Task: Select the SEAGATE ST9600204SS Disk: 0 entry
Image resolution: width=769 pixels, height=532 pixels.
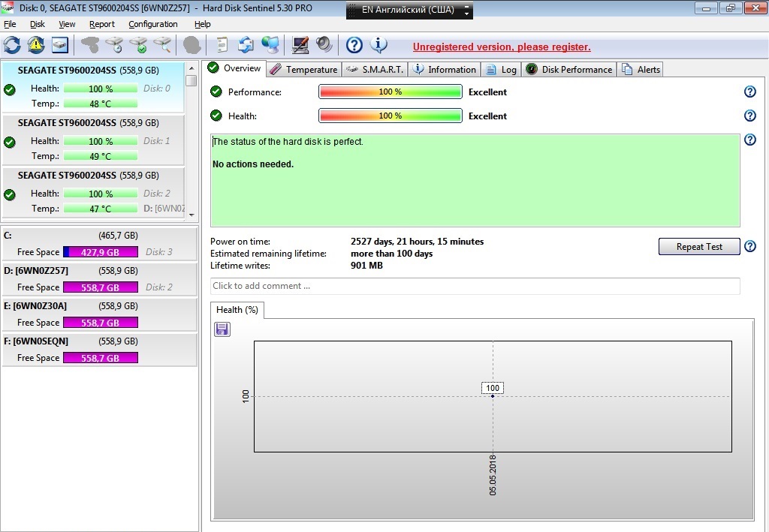Action: tap(93, 87)
